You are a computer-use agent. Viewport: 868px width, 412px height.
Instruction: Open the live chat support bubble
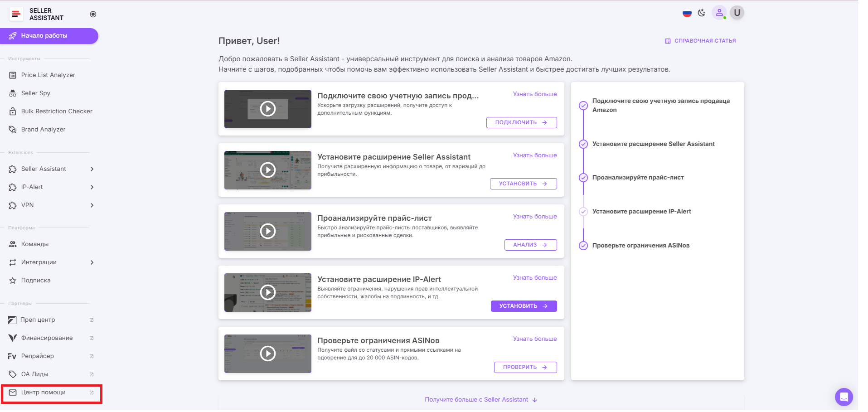tap(844, 397)
